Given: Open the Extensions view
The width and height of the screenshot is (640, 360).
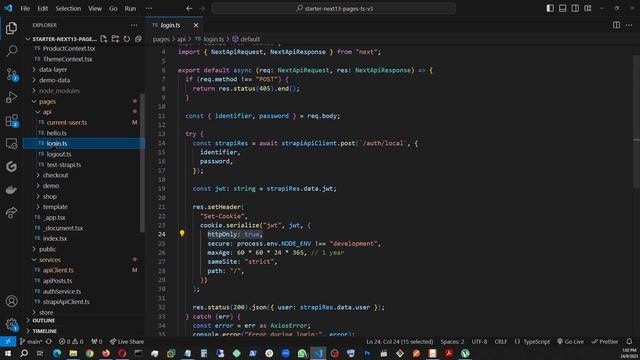Looking at the screenshot, I should (11, 120).
